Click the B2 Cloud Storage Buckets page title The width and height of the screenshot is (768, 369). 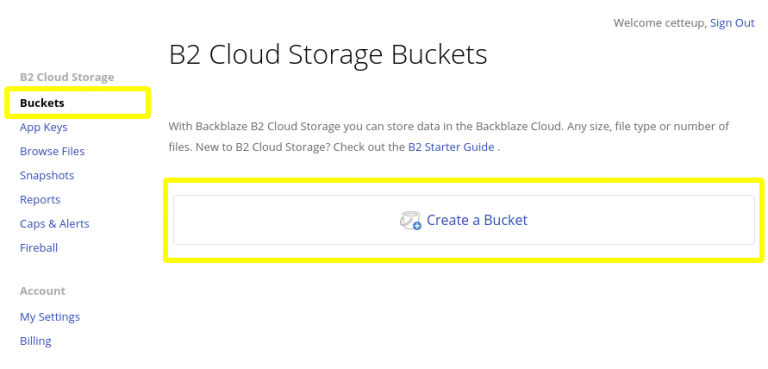(x=328, y=55)
